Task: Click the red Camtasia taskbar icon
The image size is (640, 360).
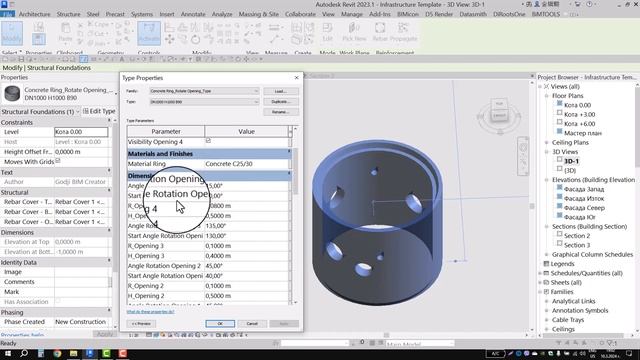Action: pyautogui.click(x=122, y=353)
